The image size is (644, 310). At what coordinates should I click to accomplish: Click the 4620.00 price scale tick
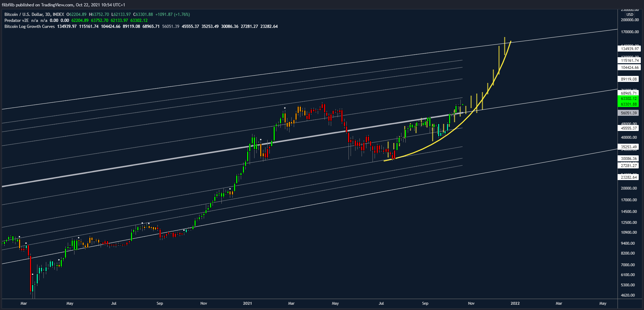[628, 295]
